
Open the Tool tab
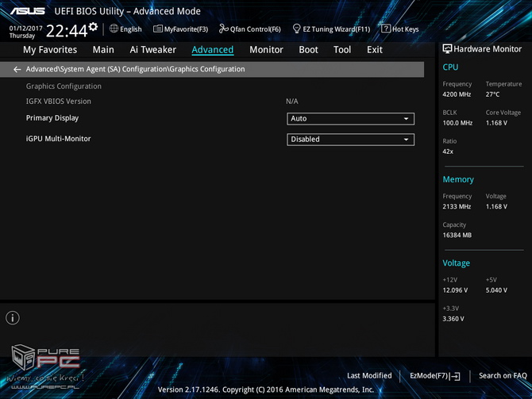click(x=342, y=50)
